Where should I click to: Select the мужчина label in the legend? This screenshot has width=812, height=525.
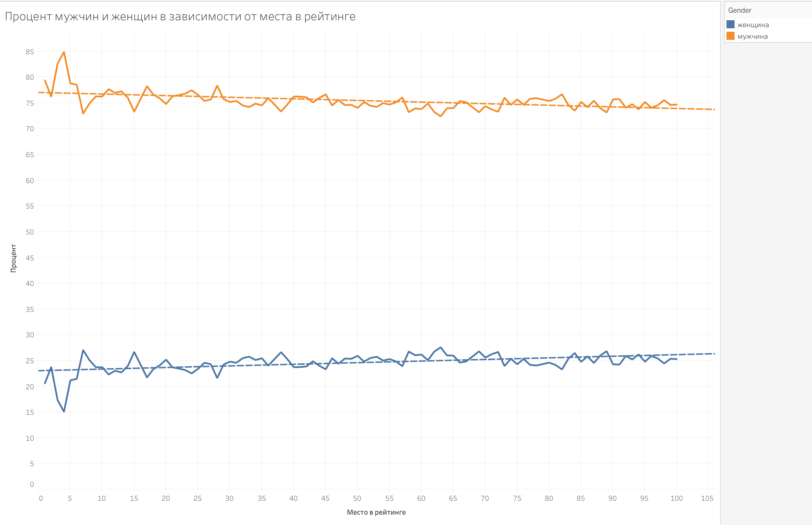752,36
